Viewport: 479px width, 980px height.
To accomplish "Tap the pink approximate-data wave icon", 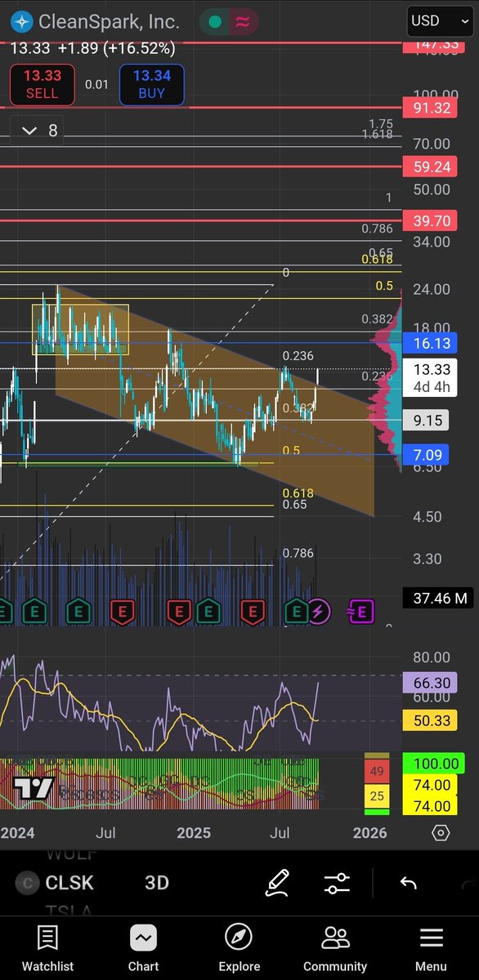I will point(242,23).
